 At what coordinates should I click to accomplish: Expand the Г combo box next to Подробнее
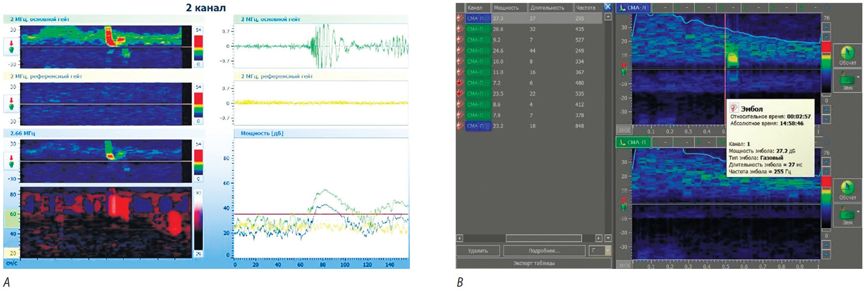point(607,251)
